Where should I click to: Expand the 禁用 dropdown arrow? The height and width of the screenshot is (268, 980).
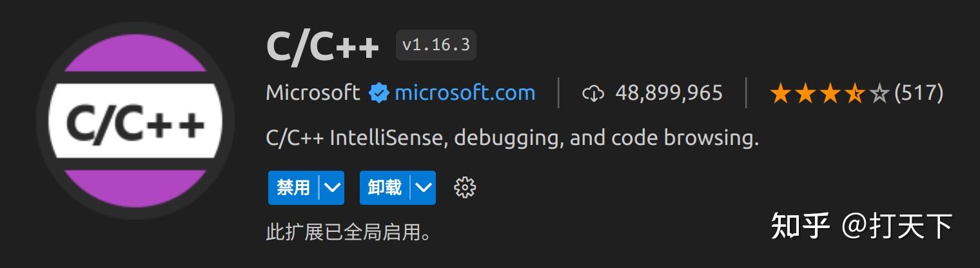(x=332, y=187)
